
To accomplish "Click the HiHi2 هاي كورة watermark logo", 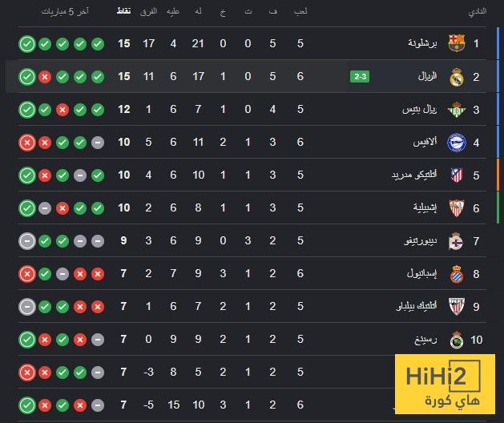I will tap(445, 384).
